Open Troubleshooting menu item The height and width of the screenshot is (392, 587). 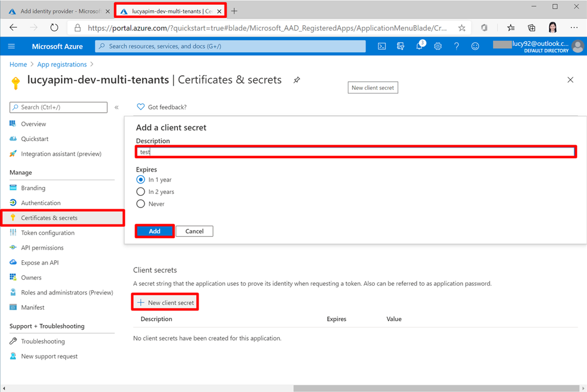(43, 341)
